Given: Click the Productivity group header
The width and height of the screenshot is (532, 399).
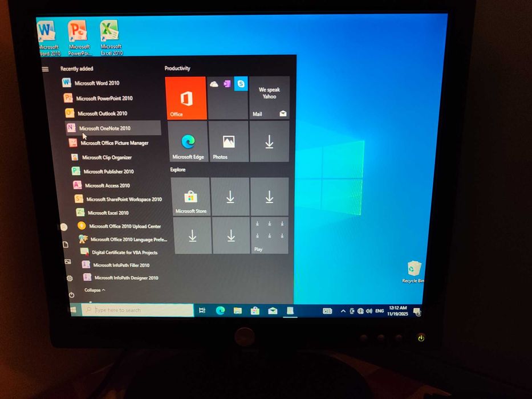Looking at the screenshot, I should pos(177,68).
